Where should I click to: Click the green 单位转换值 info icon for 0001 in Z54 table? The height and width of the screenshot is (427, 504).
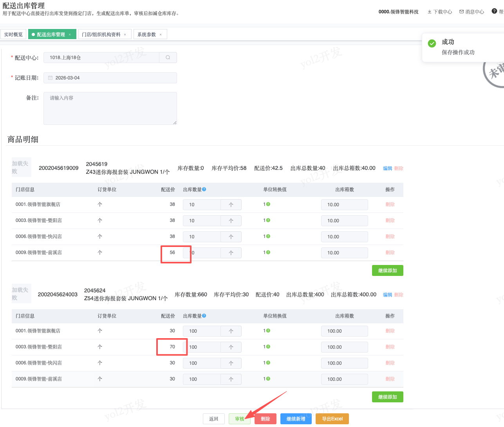[x=268, y=331]
